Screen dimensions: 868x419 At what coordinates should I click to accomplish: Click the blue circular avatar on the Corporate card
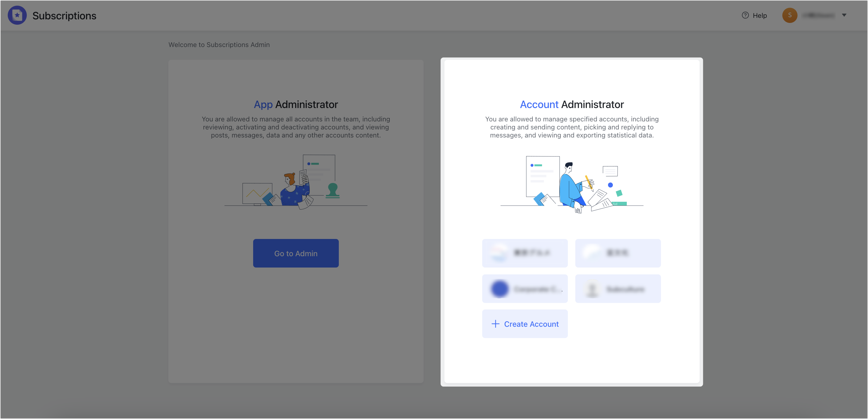point(499,289)
